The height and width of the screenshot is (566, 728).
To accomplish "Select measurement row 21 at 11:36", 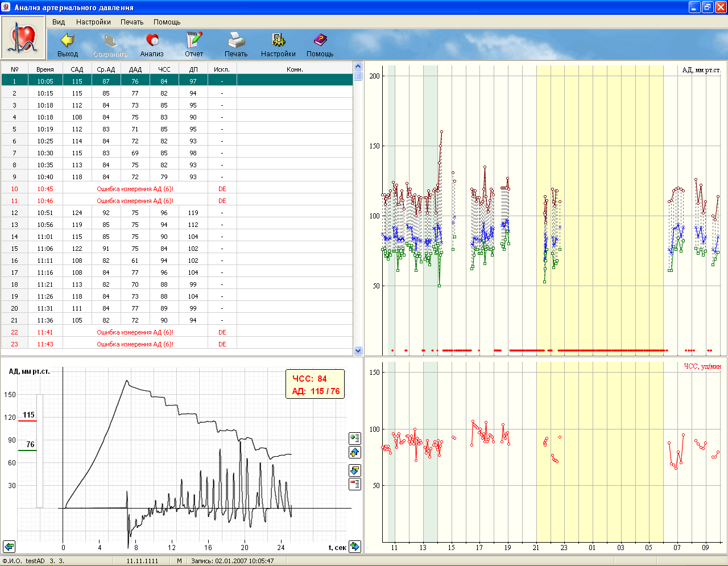I will 177,320.
